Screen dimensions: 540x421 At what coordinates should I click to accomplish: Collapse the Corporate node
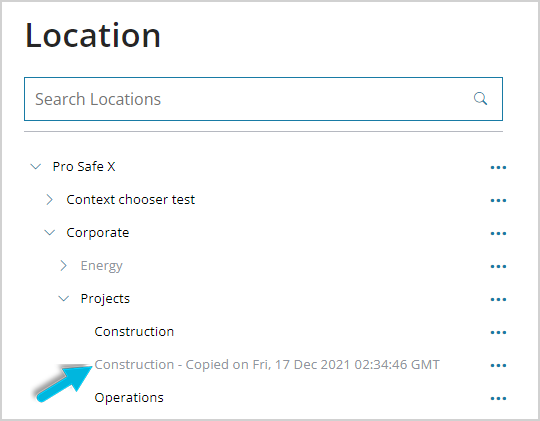50,233
